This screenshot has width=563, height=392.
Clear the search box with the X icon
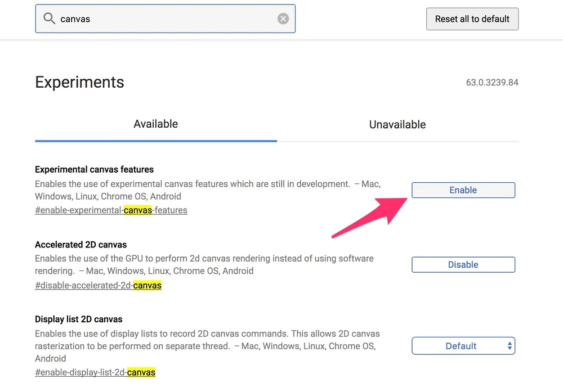point(283,19)
